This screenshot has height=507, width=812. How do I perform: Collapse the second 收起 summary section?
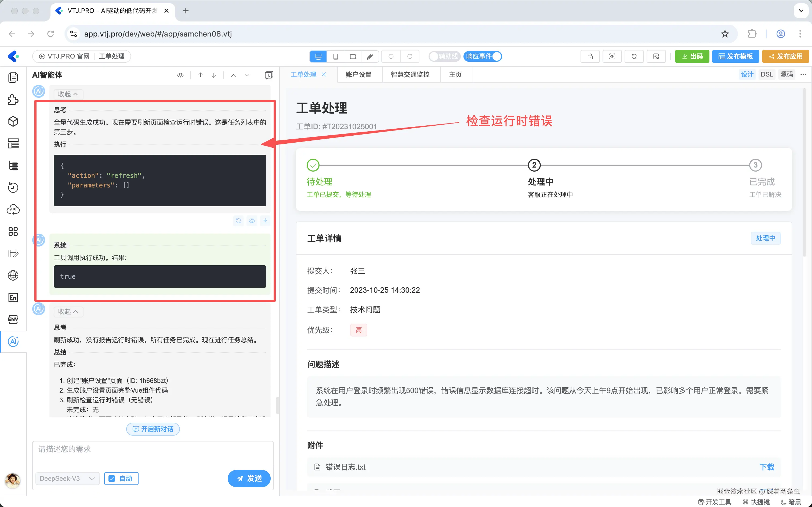[68, 312]
